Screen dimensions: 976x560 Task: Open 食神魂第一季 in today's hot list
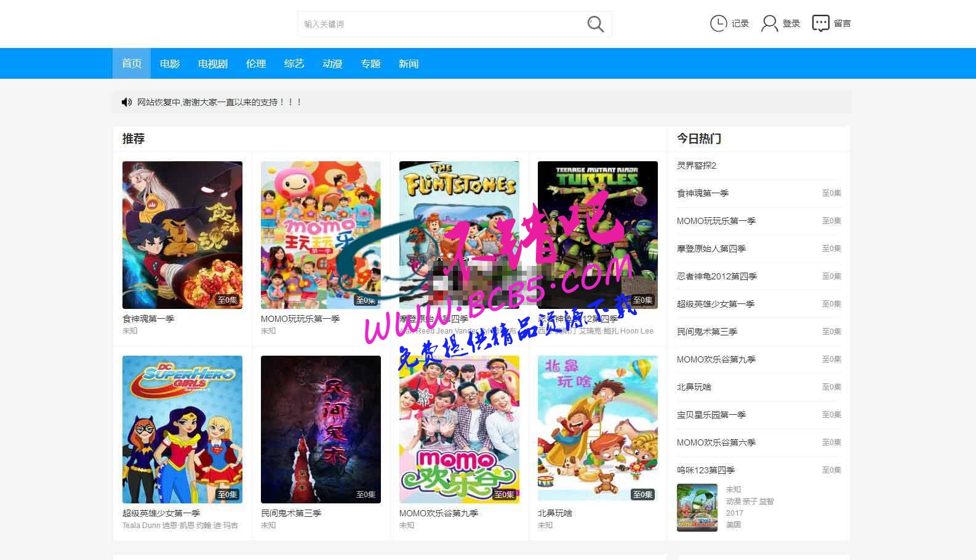703,193
